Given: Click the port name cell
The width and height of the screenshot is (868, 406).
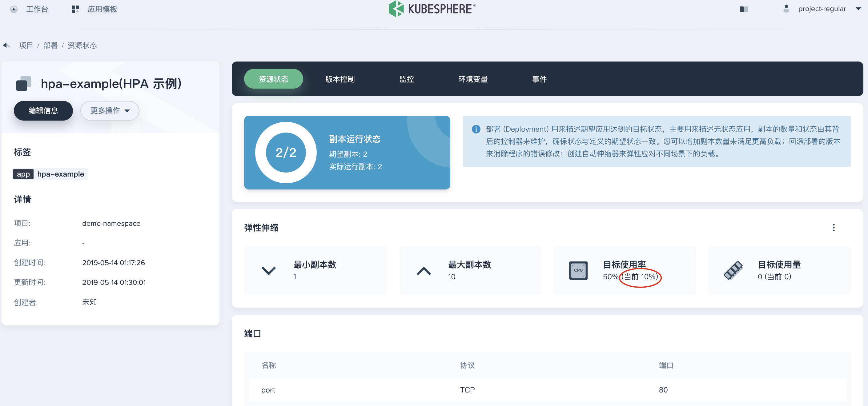Looking at the screenshot, I should click(268, 390).
